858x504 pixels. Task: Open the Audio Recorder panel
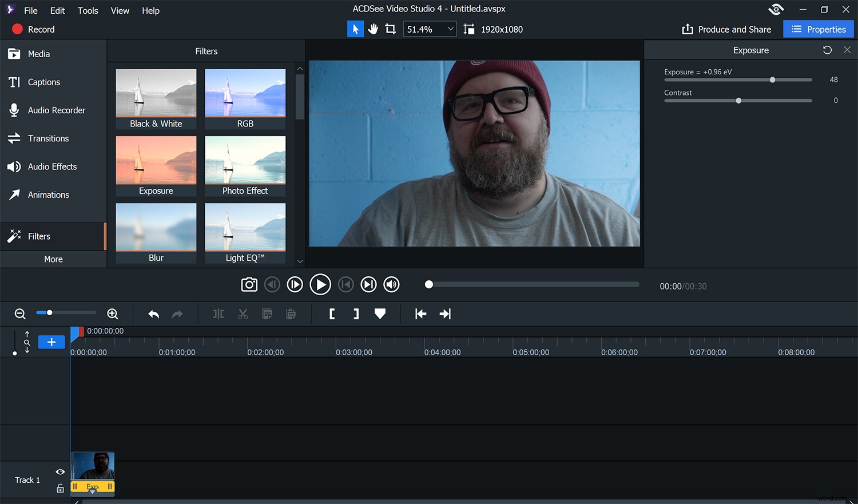(x=56, y=110)
